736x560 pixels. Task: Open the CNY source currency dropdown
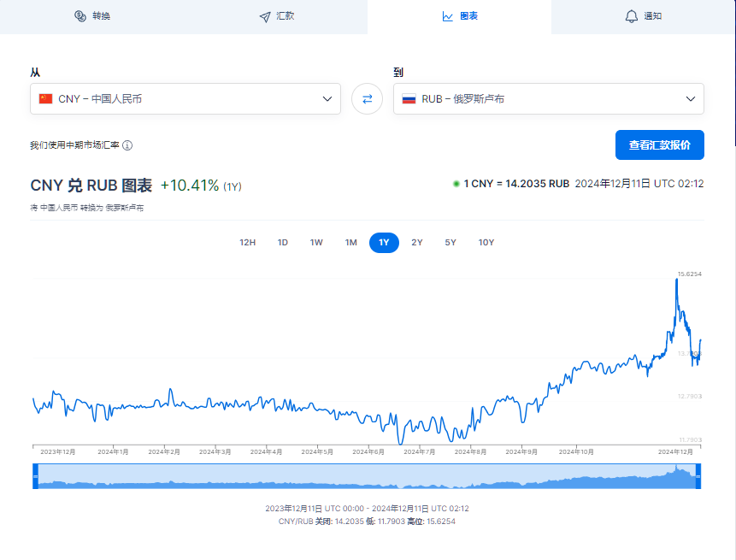pos(185,98)
